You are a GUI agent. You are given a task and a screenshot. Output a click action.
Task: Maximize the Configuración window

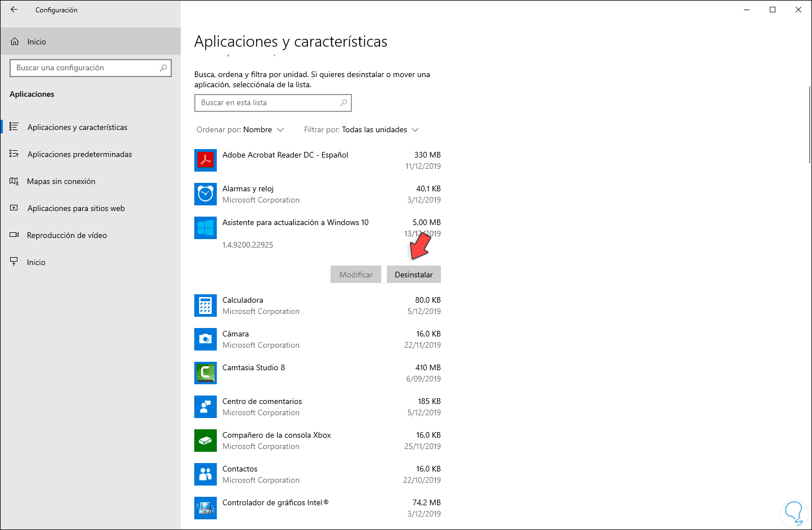[773, 10]
